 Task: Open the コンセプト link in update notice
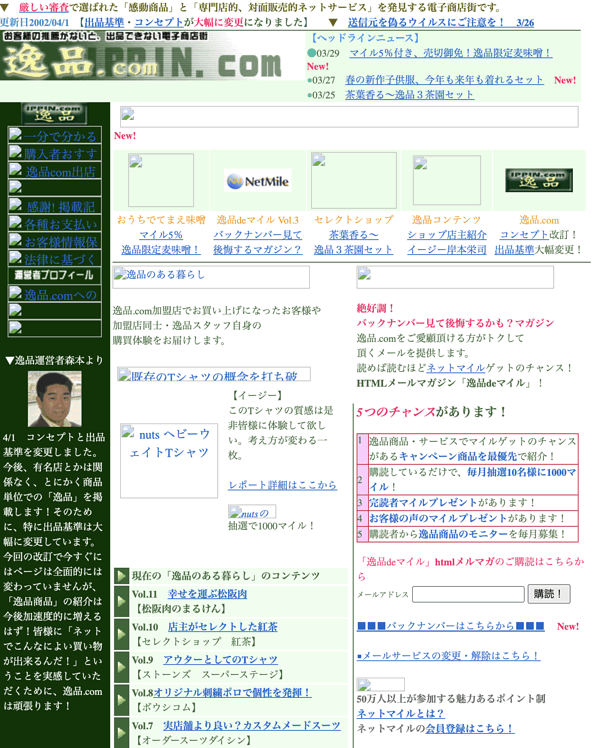click(x=159, y=22)
